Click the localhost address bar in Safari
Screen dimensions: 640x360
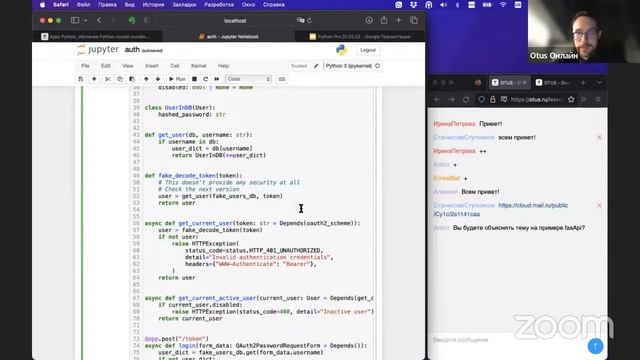click(x=235, y=20)
